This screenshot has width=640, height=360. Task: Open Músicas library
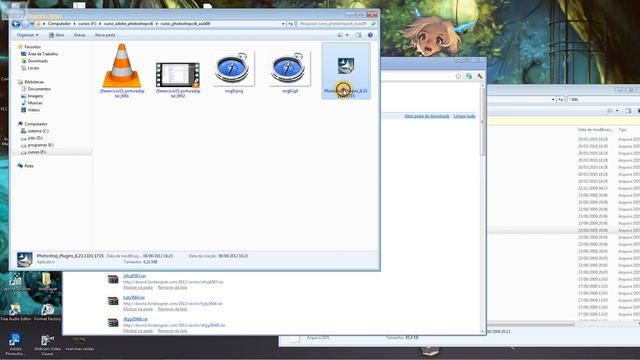[x=32, y=103]
